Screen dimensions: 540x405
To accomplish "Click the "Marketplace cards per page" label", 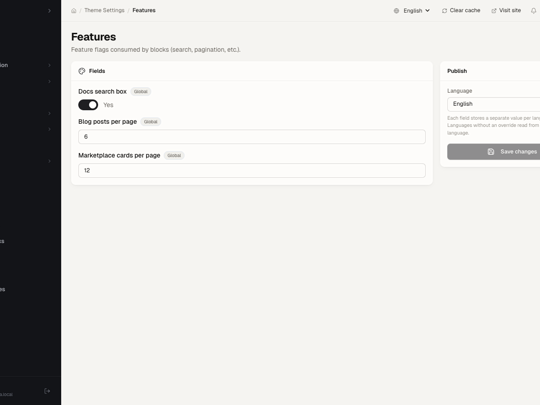I will coord(119,156).
